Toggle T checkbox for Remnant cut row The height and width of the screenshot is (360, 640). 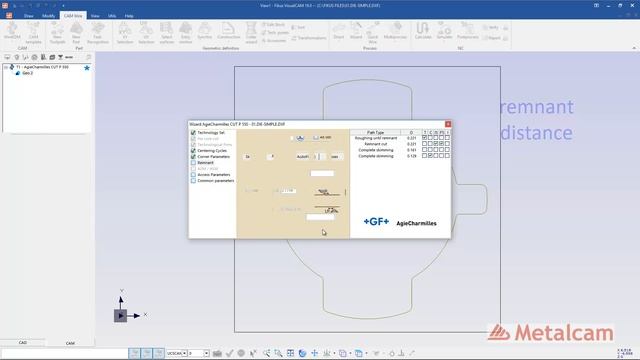[x=424, y=144]
